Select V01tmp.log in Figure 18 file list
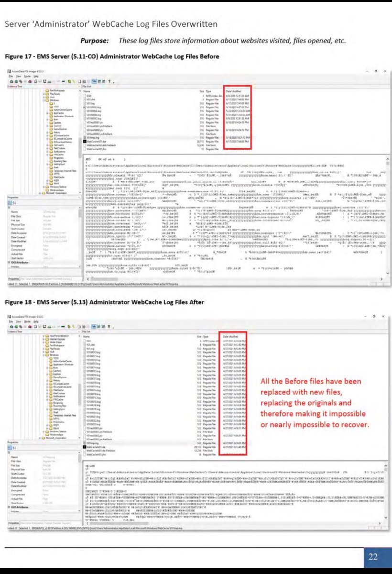Image resolution: width=392 pixels, height=574 pixels. click(x=91, y=443)
